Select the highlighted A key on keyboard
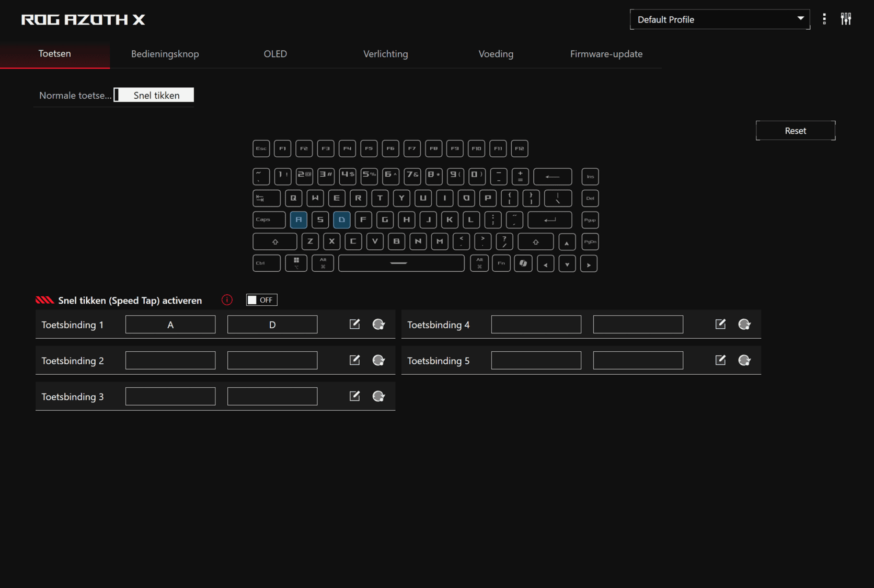The image size is (874, 588). [298, 220]
